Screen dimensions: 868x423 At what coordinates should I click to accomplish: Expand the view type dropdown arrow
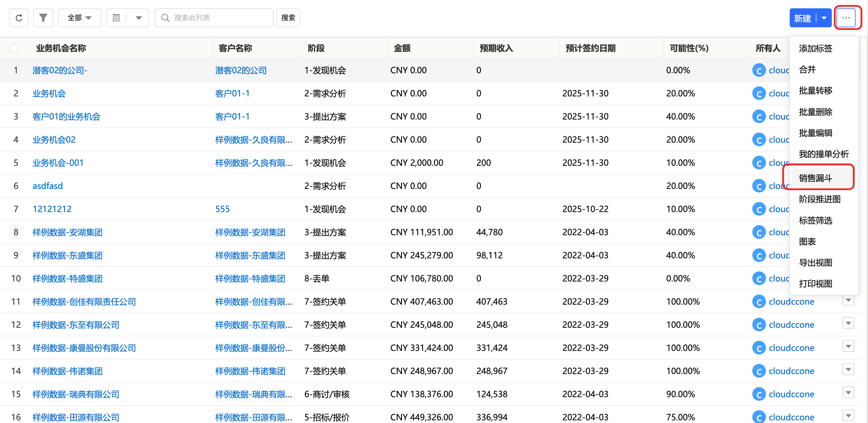[x=139, y=18]
